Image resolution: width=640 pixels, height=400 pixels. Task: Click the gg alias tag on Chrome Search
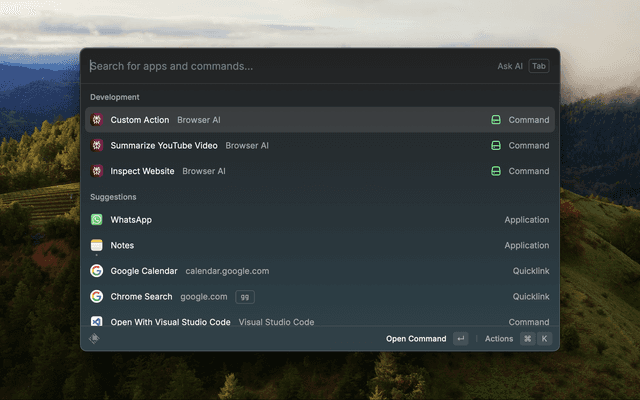pyautogui.click(x=245, y=297)
